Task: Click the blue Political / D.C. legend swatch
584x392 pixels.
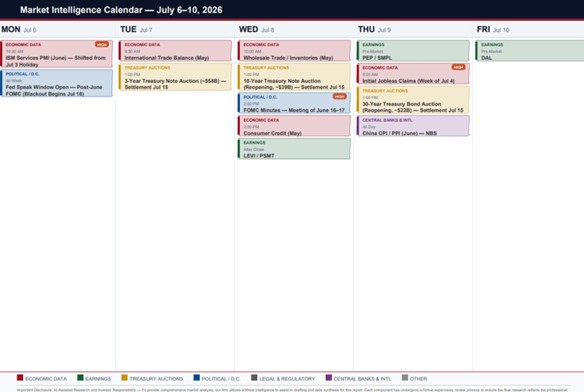Action: [197, 378]
